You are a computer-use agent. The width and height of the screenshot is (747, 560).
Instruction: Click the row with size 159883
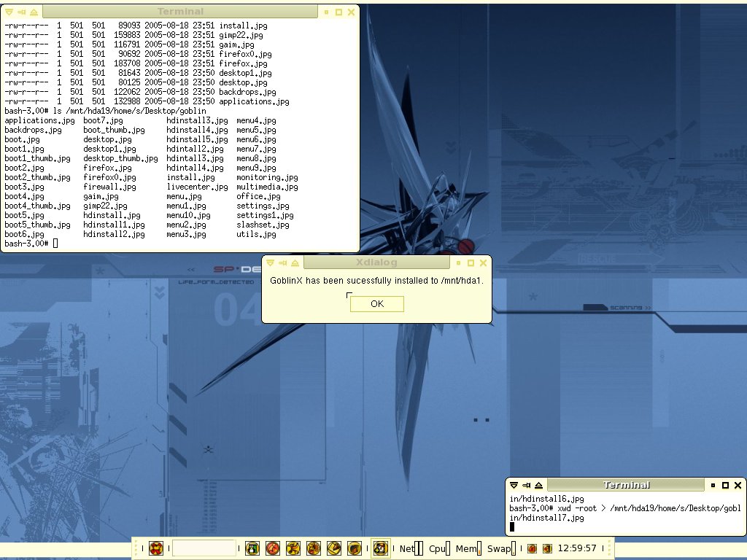[x=133, y=35]
